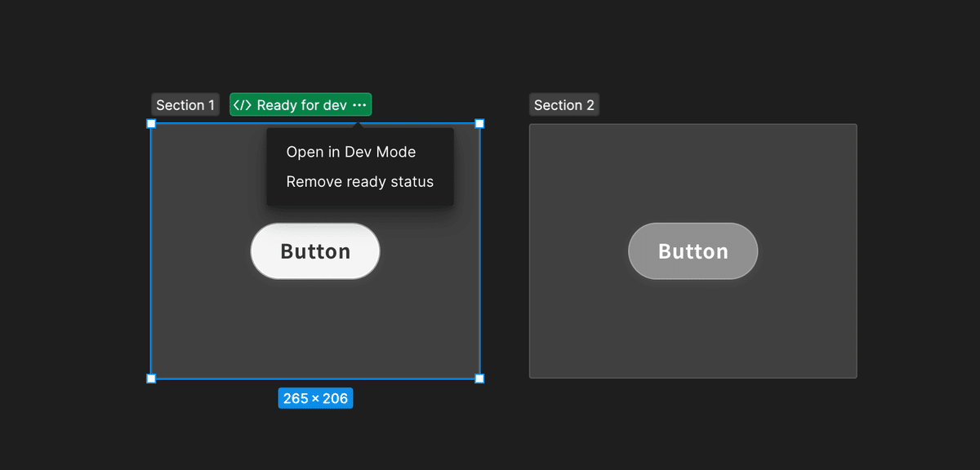Screen dimensions: 980x470
Task: Click the bottom-right selection handle of Section 1
Action: point(479,379)
